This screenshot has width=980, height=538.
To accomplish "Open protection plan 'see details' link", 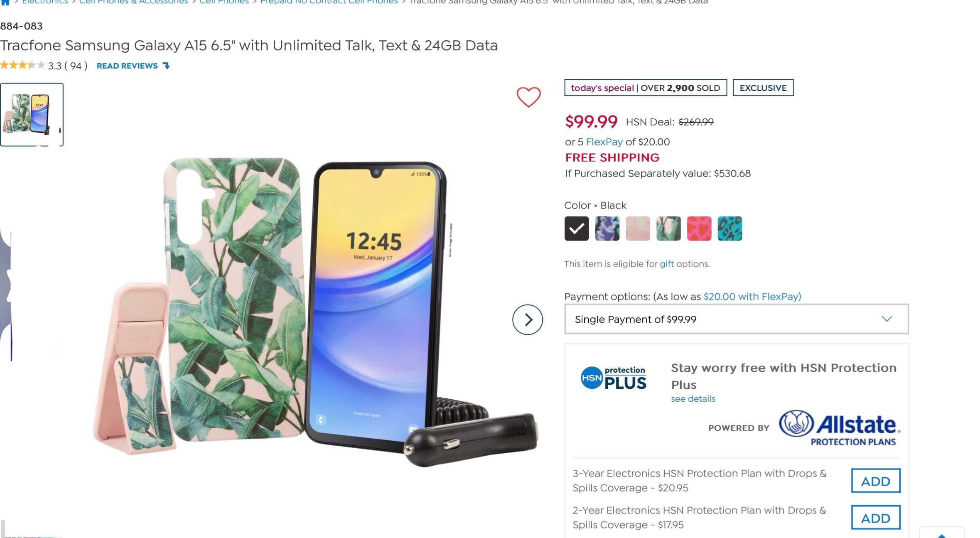I will click(693, 399).
